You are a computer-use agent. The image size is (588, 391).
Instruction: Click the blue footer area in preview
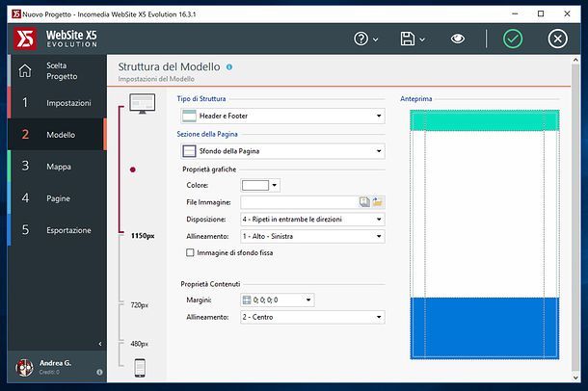[x=485, y=327]
